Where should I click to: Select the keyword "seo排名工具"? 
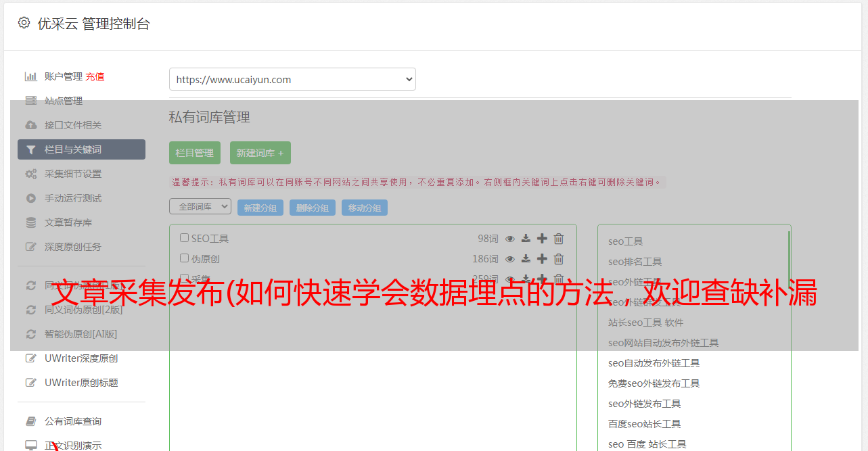(x=635, y=262)
